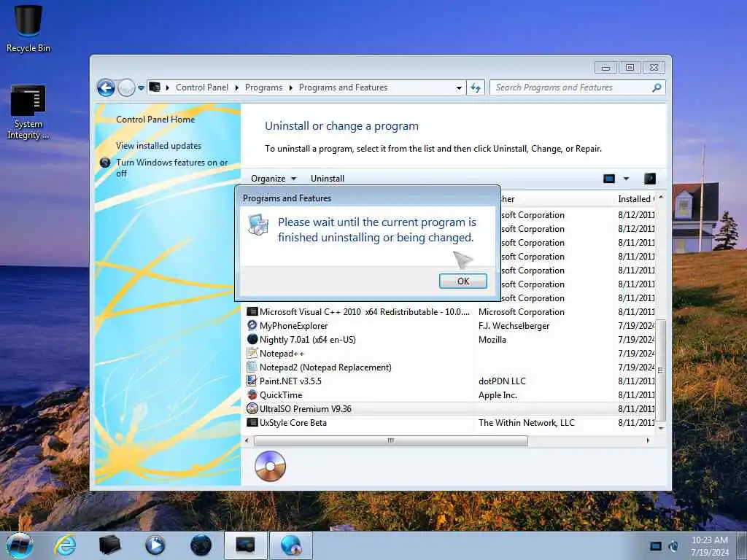Click the search magnifier icon
Viewport: 747px width, 560px height.
click(x=657, y=87)
